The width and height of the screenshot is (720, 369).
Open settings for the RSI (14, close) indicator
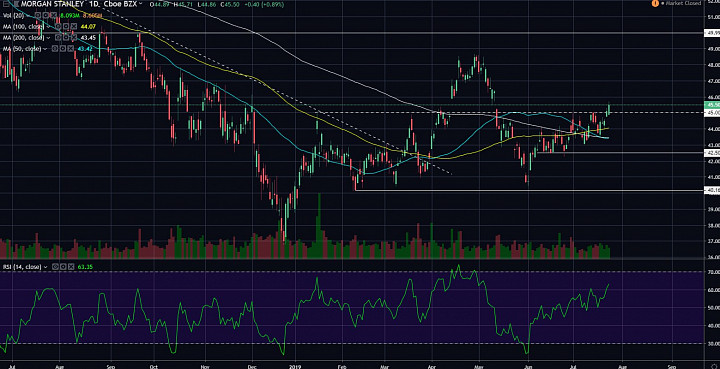63,267
